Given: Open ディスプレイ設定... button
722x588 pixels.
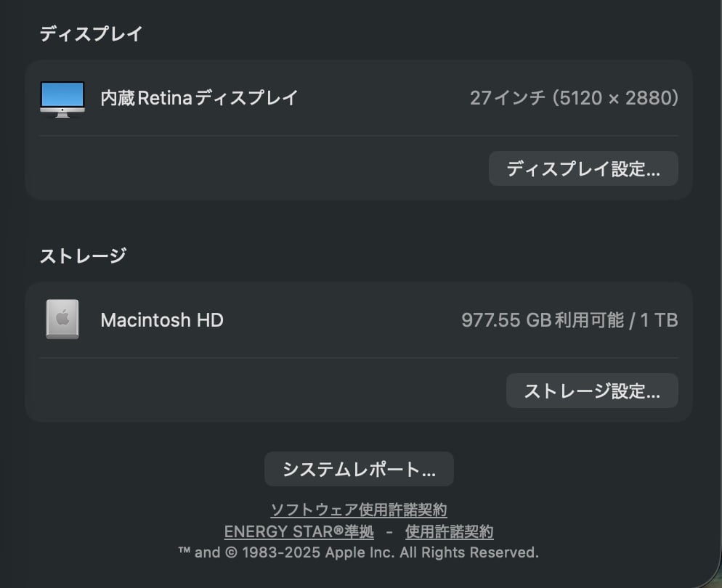Looking at the screenshot, I should (x=583, y=169).
